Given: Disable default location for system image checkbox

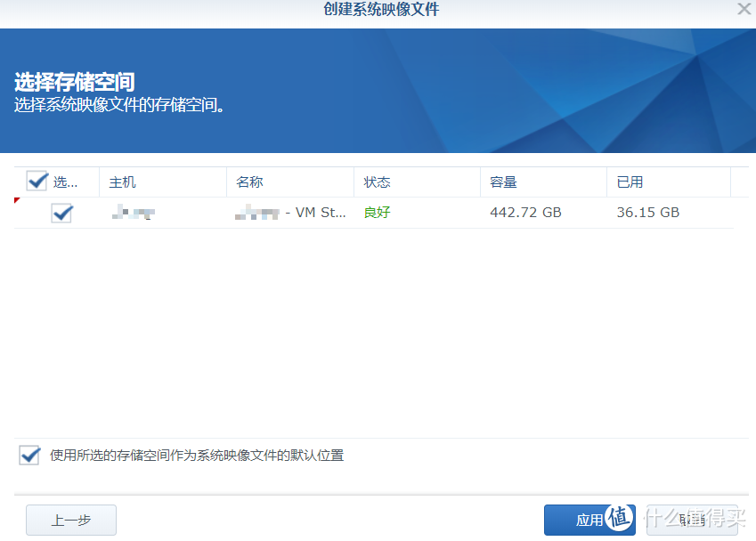Looking at the screenshot, I should [x=30, y=456].
